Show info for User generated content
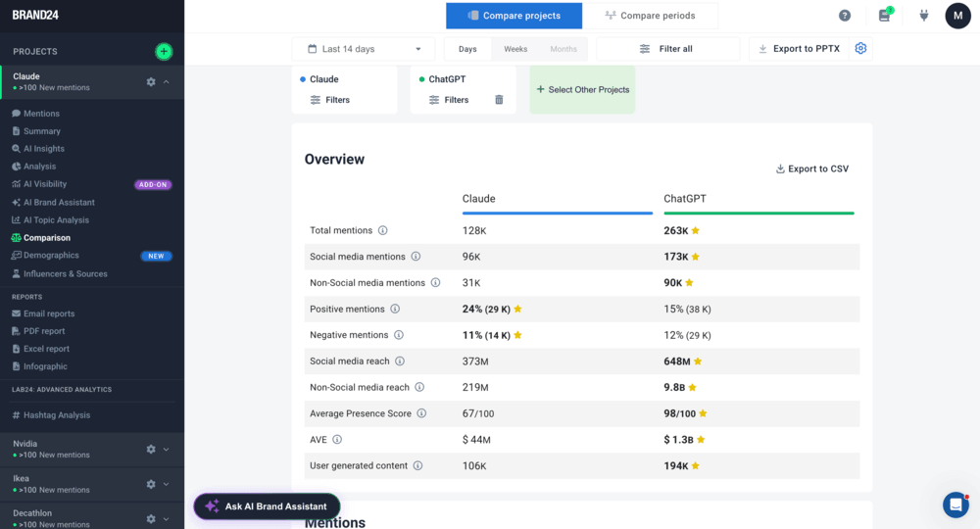 click(x=418, y=466)
